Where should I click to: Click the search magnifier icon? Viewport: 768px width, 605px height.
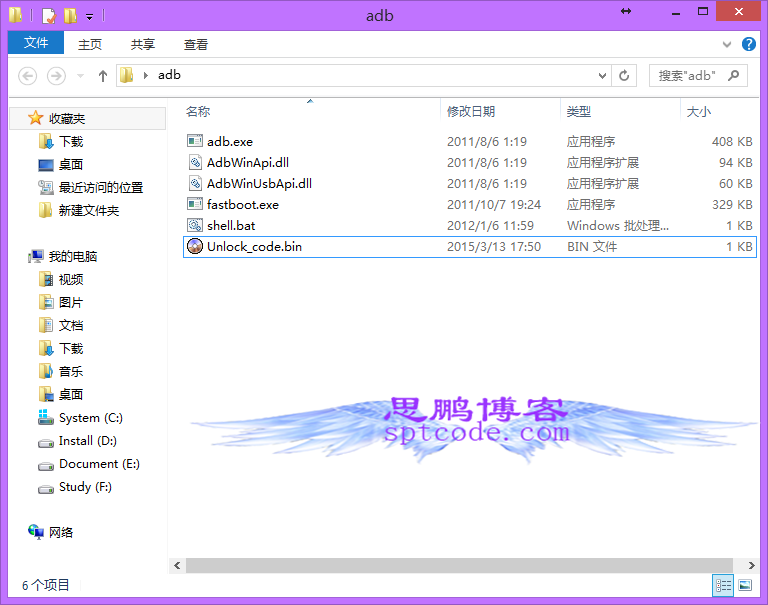(x=733, y=76)
